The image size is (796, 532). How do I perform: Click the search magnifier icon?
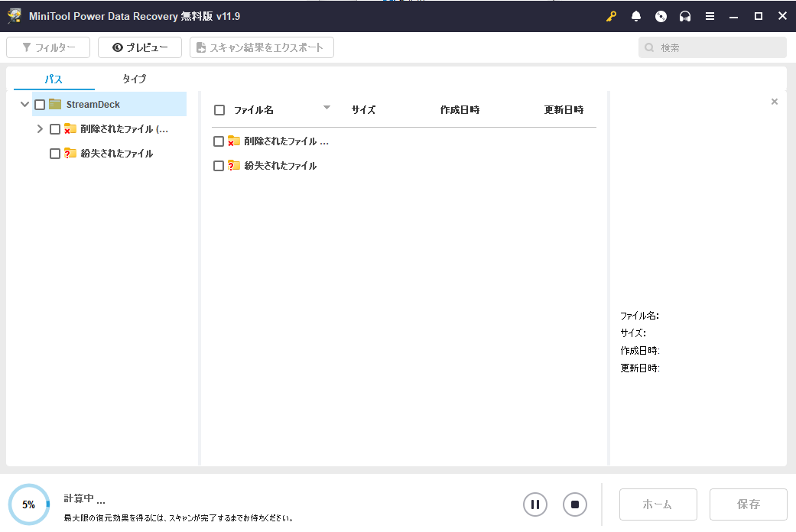pyautogui.click(x=649, y=47)
